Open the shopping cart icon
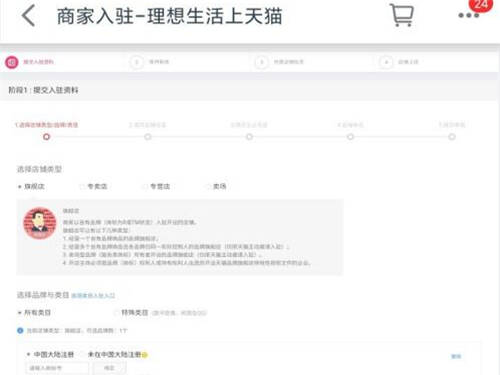The height and width of the screenshot is (375, 500). [x=402, y=15]
